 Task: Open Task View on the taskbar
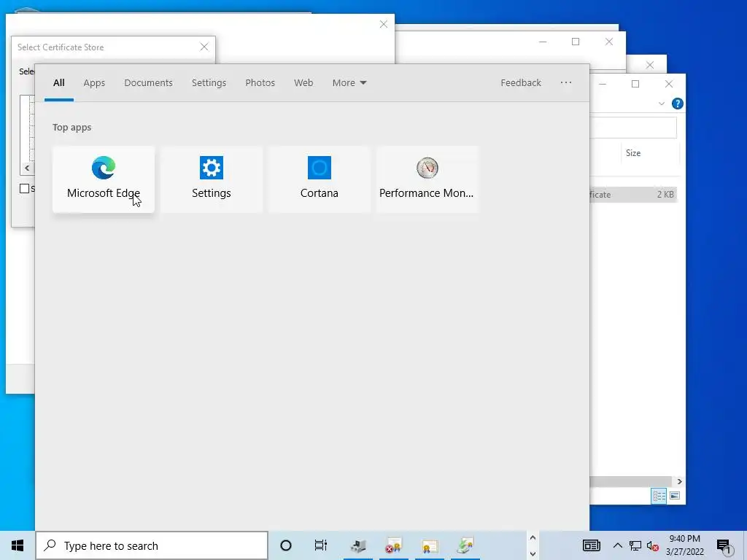(x=321, y=545)
